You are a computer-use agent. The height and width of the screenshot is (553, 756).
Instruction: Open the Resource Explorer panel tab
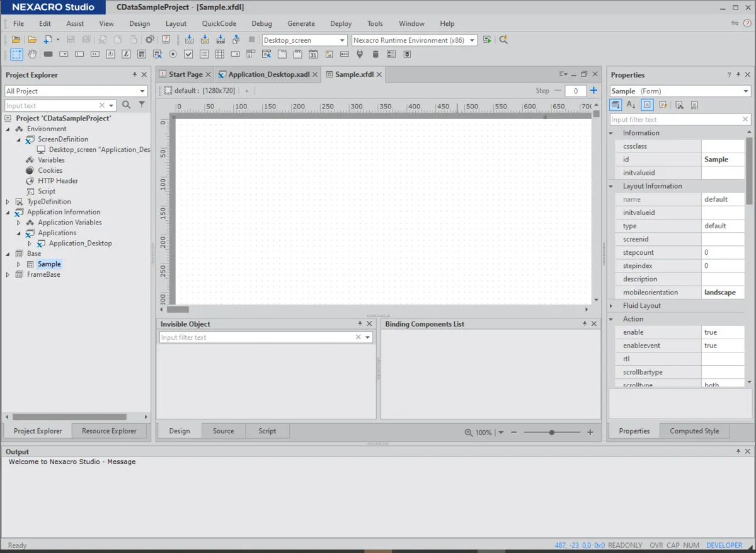[x=109, y=431]
